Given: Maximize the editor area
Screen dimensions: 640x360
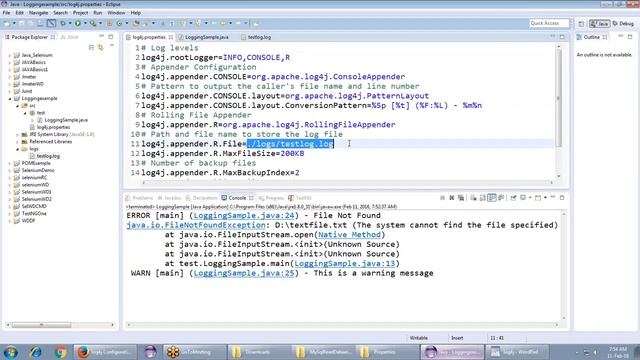Looking at the screenshot, I should pos(562,37).
